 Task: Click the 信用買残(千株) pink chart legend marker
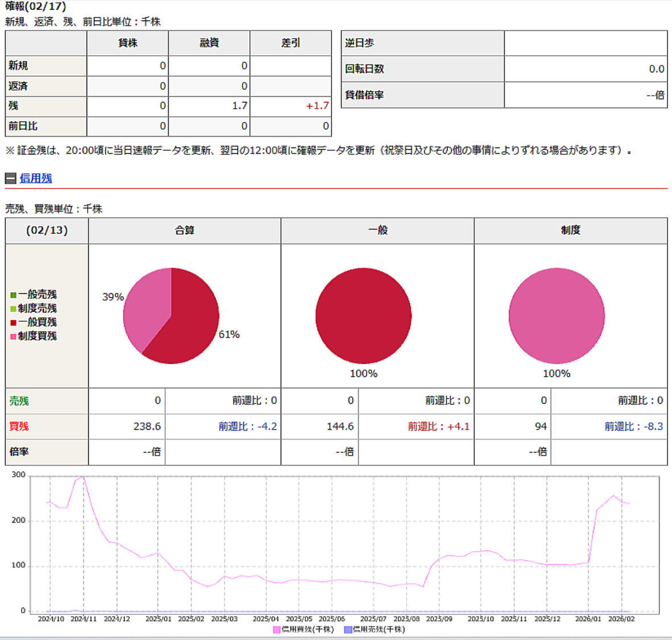click(x=277, y=630)
